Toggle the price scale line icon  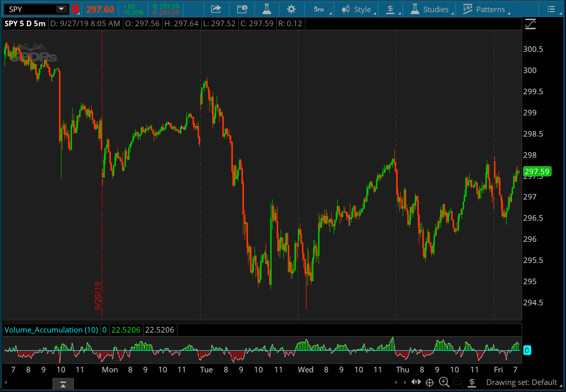[x=530, y=24]
